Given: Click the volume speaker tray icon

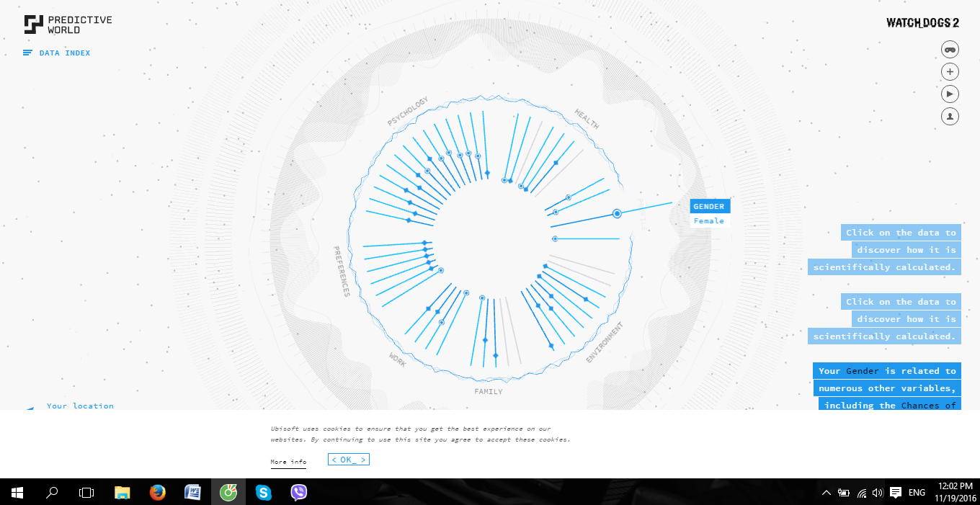Looking at the screenshot, I should tap(877, 493).
